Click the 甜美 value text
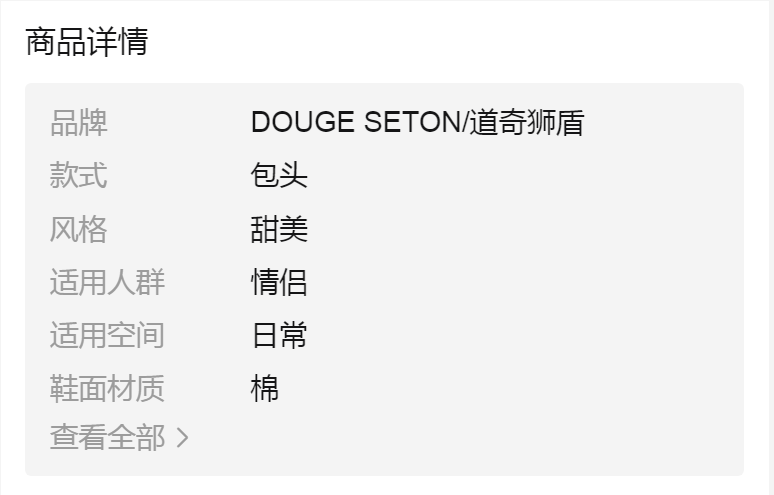The height and width of the screenshot is (495, 774). click(279, 229)
